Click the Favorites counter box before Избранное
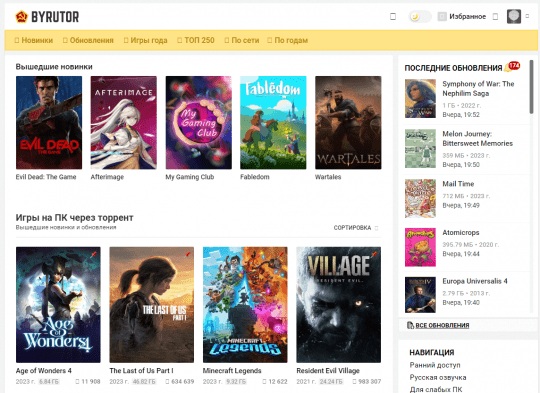Screen dimensions: 540x393 [x=442, y=17]
